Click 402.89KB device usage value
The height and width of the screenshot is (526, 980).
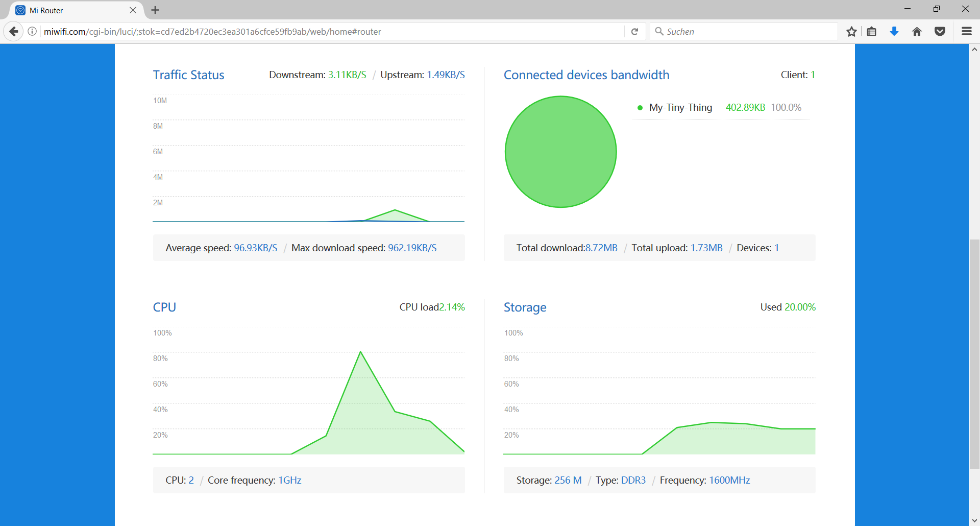745,108
